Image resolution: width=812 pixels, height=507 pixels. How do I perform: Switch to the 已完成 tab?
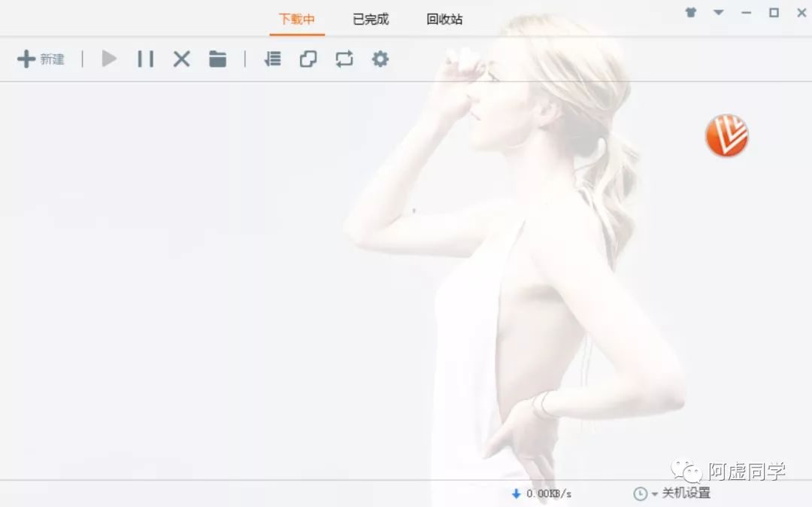371,20
